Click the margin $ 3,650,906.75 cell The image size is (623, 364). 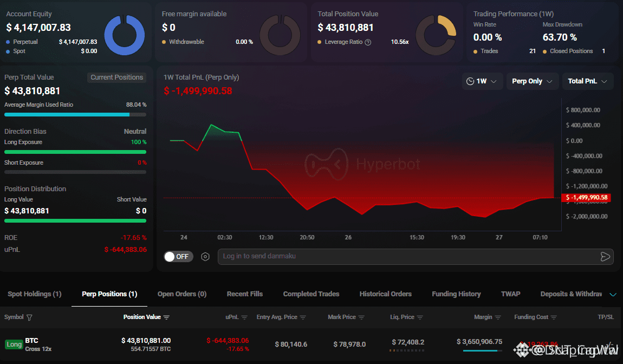[479, 342]
